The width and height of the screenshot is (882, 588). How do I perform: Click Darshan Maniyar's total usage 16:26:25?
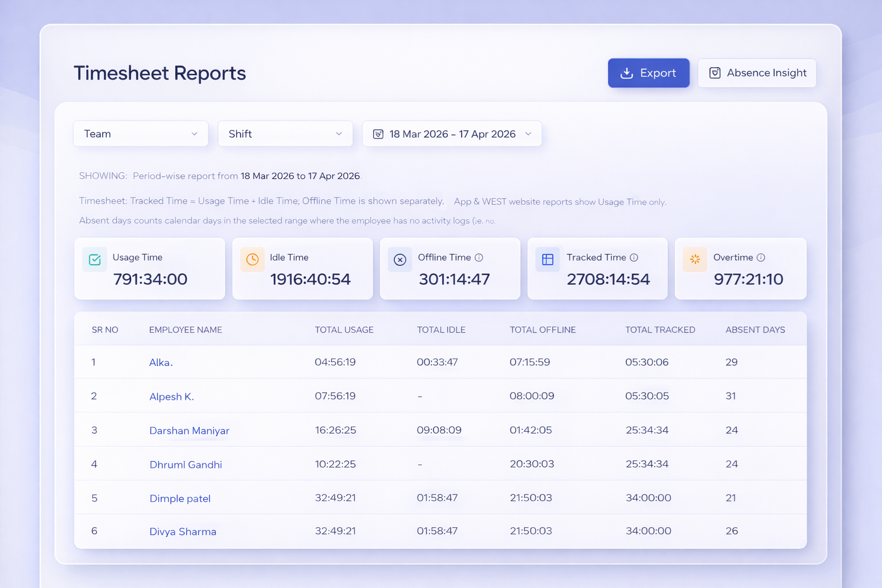(335, 430)
